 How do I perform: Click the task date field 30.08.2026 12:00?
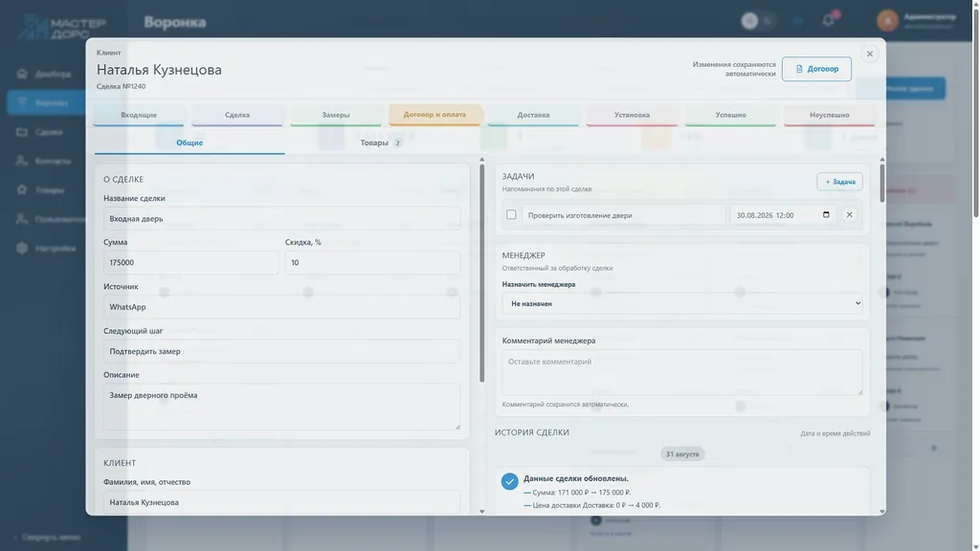[783, 215]
